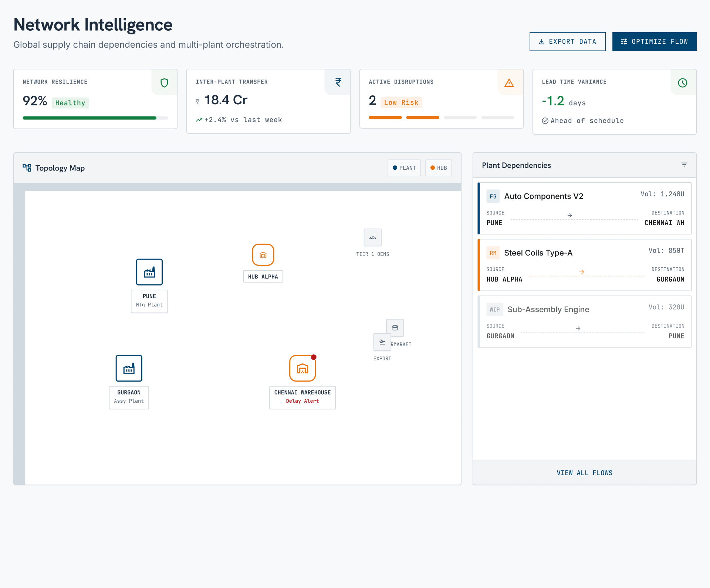Screen dimensions: 710x588
Task: Click the Aftermarket storefront icon
Action: (395, 328)
